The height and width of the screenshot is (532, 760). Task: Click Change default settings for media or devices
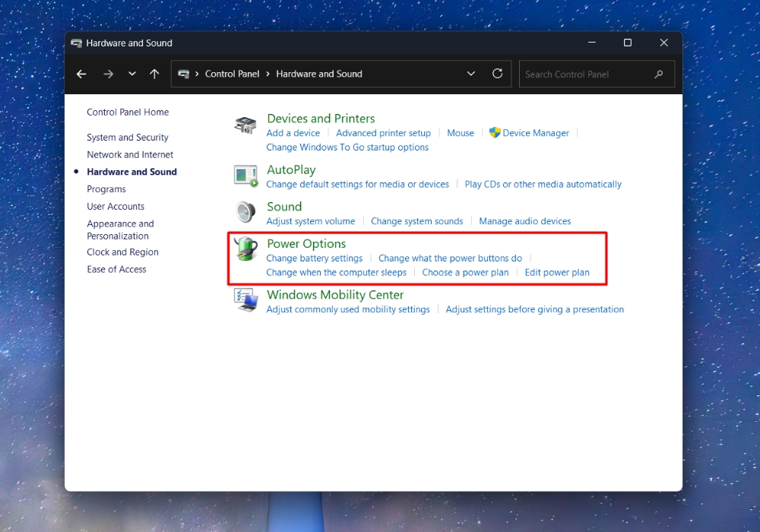click(x=358, y=185)
